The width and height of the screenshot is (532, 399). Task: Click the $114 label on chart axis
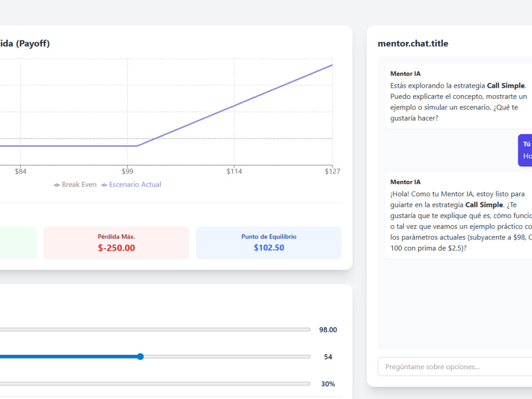234,171
